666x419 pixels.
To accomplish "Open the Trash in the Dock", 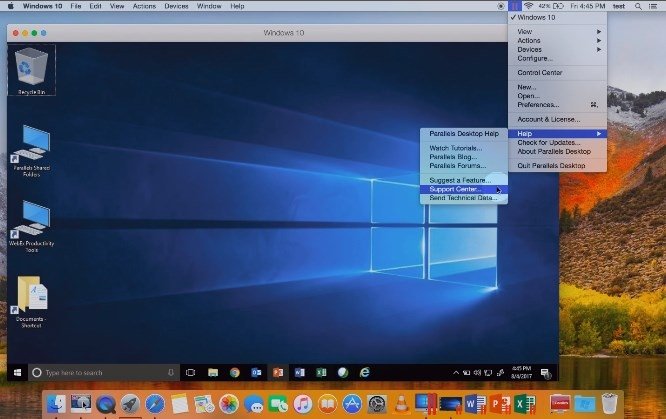I will point(610,404).
